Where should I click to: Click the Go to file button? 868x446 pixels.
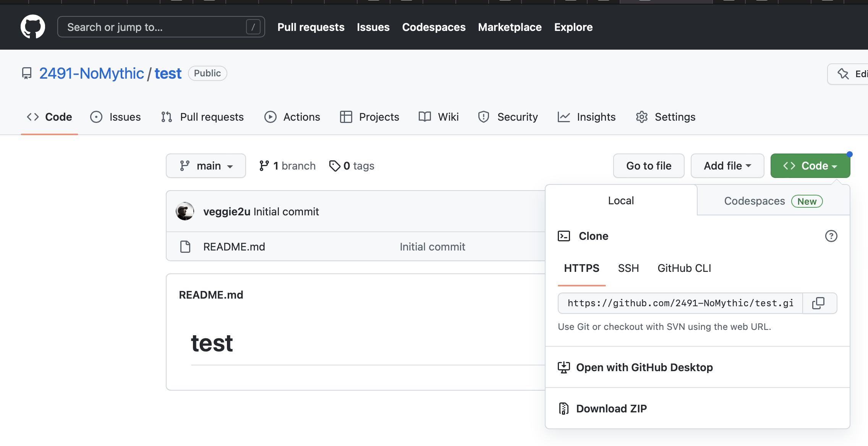coord(649,166)
